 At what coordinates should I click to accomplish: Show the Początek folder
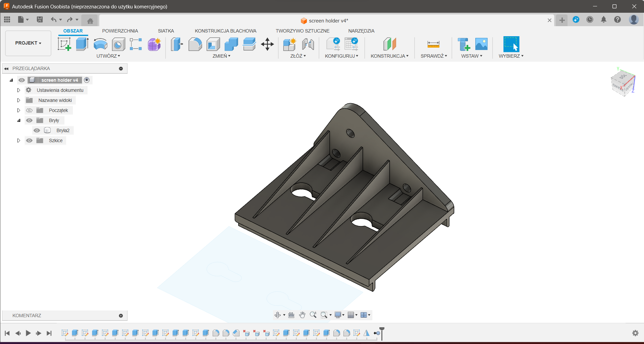30,110
